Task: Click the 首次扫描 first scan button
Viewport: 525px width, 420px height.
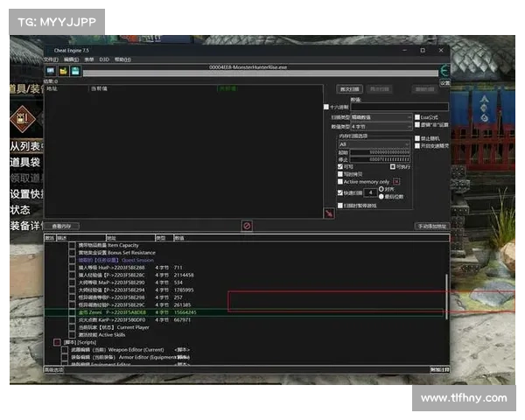Action: tap(349, 89)
